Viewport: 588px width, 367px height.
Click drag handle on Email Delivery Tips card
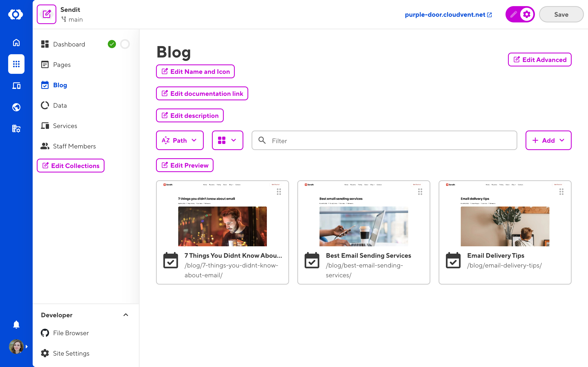point(561,192)
